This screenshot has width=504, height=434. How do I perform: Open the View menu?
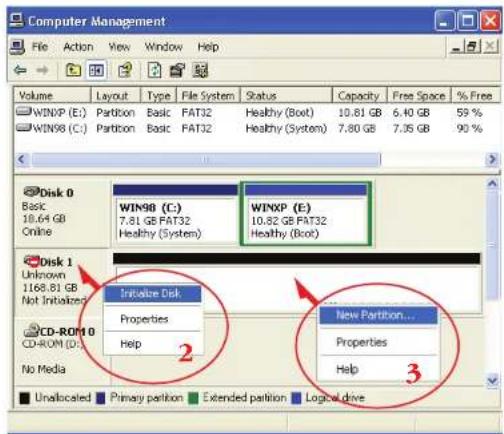(119, 47)
